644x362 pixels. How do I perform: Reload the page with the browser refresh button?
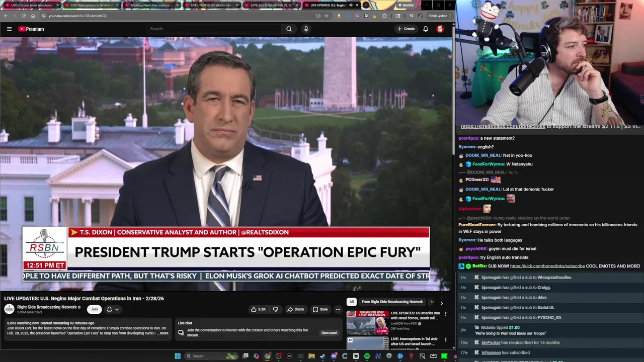[x=24, y=16]
